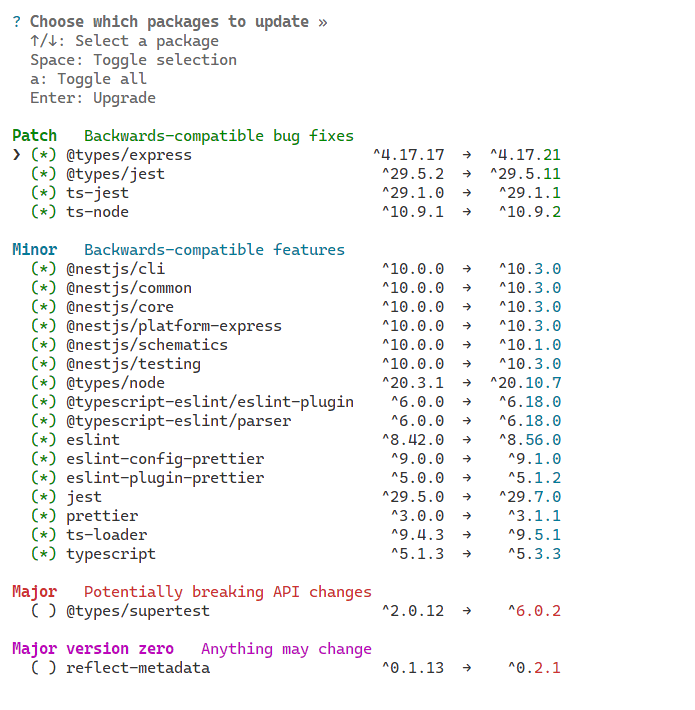This screenshot has height=710, width=695.
Task: Deselect the ts-node package checkbox
Action: tap(43, 212)
